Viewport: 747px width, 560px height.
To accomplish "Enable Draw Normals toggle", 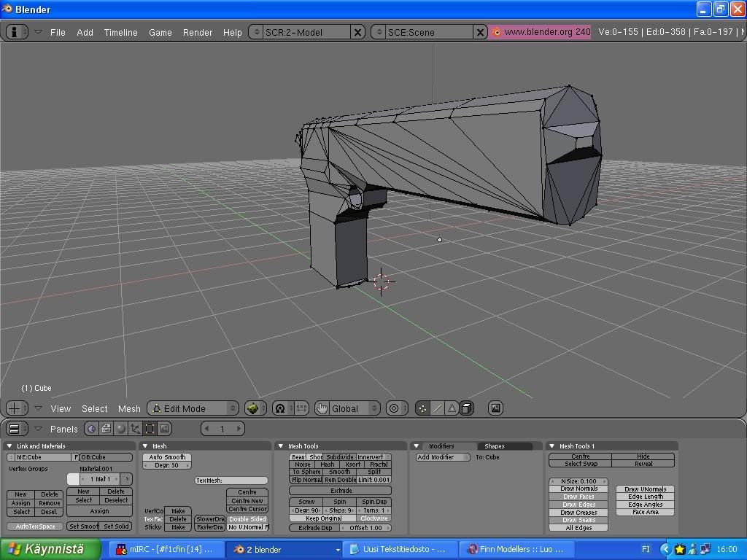I will click(579, 489).
